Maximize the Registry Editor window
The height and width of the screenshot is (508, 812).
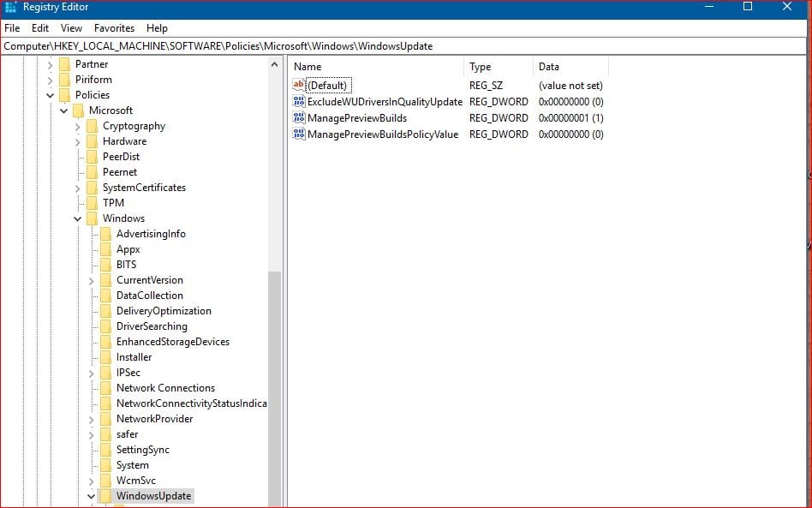(x=747, y=6)
